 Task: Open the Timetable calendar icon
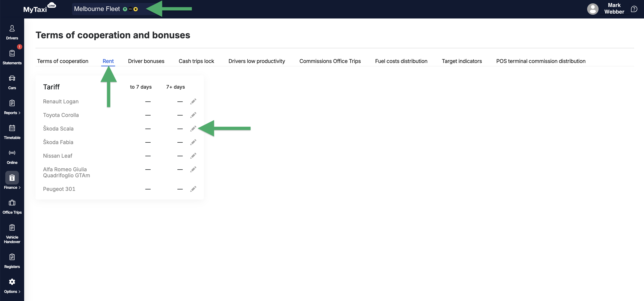(12, 128)
